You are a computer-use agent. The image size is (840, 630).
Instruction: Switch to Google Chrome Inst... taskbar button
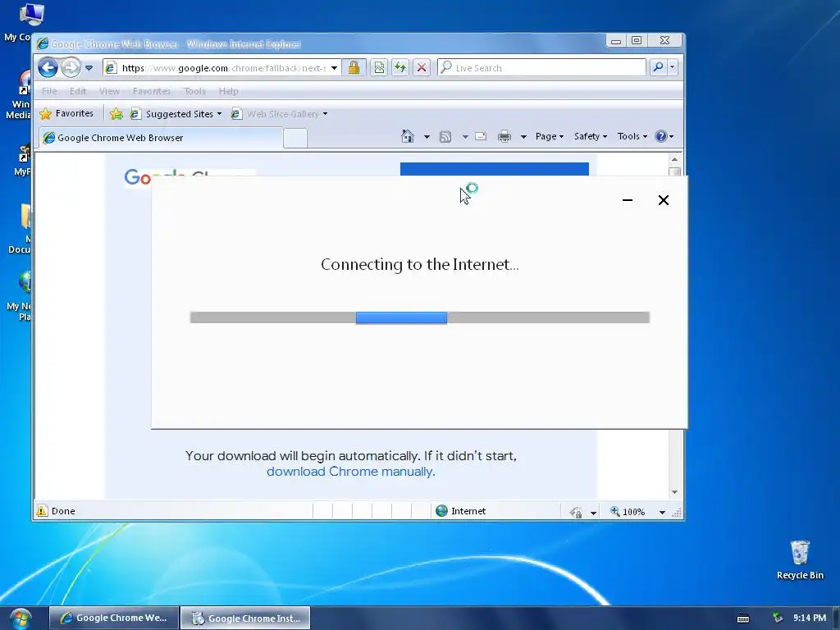click(245, 618)
